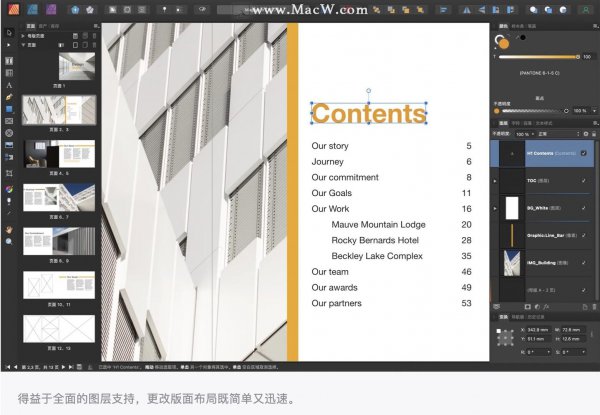Screen dimensions: 600x415
Task: Open the Swatches tab next to Colour
Action: [x=517, y=26]
